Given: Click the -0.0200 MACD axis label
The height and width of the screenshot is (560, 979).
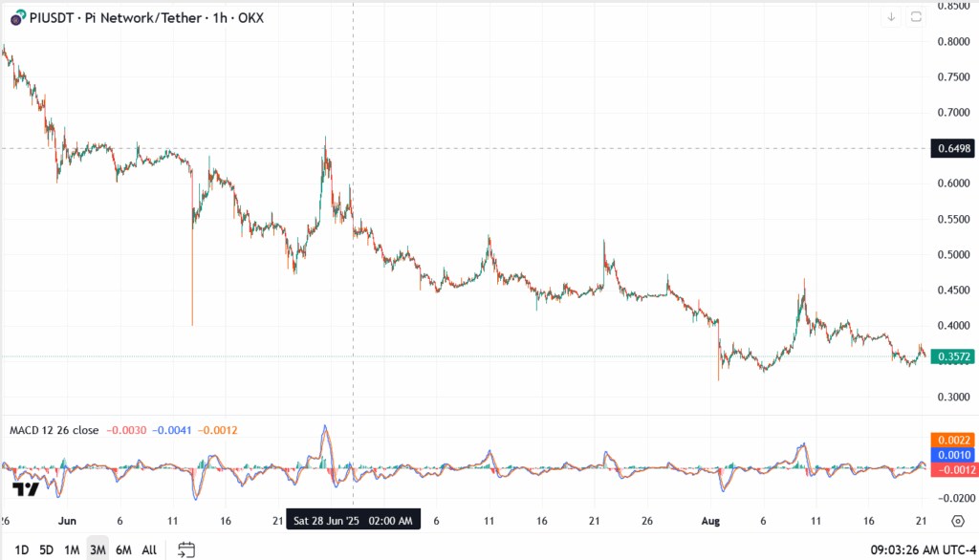Looking at the screenshot, I should click(x=956, y=498).
